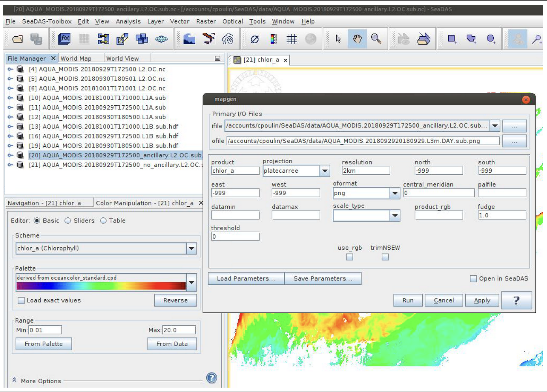Image resolution: width=547 pixels, height=392 pixels.
Task: Click the Land/Water mask icon
Action: [189, 39]
